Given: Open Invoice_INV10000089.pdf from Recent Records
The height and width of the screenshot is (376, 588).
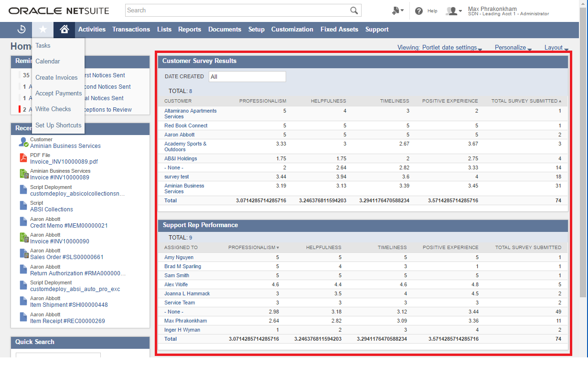Looking at the screenshot, I should (x=64, y=162).
